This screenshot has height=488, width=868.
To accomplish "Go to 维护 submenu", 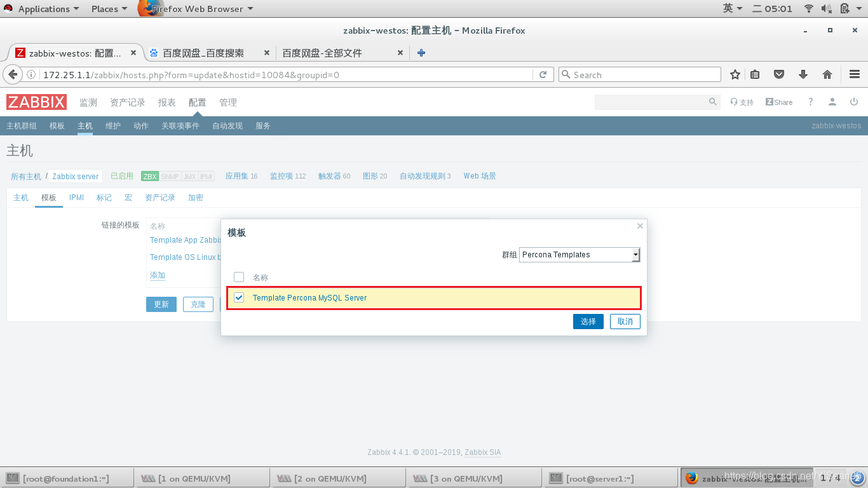I will click(113, 126).
